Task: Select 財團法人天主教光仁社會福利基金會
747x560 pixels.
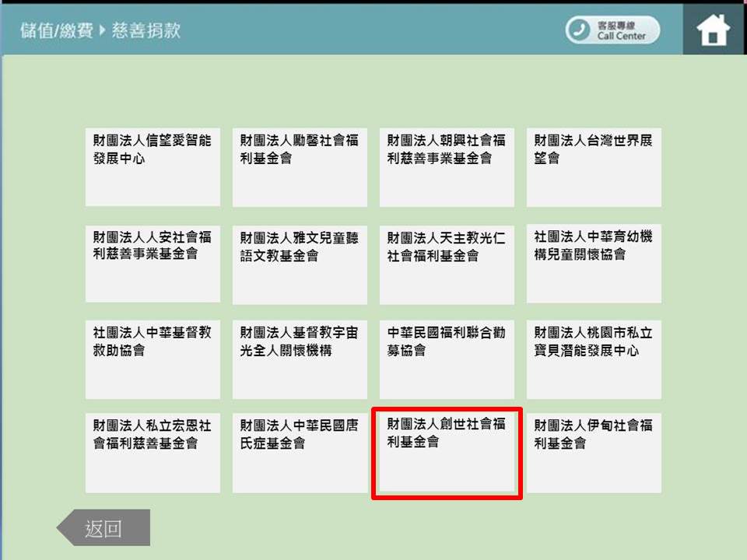Action: click(447, 264)
